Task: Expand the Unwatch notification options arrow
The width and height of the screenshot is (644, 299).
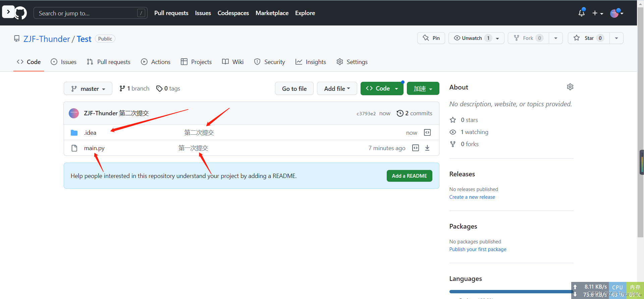Action: click(x=498, y=38)
